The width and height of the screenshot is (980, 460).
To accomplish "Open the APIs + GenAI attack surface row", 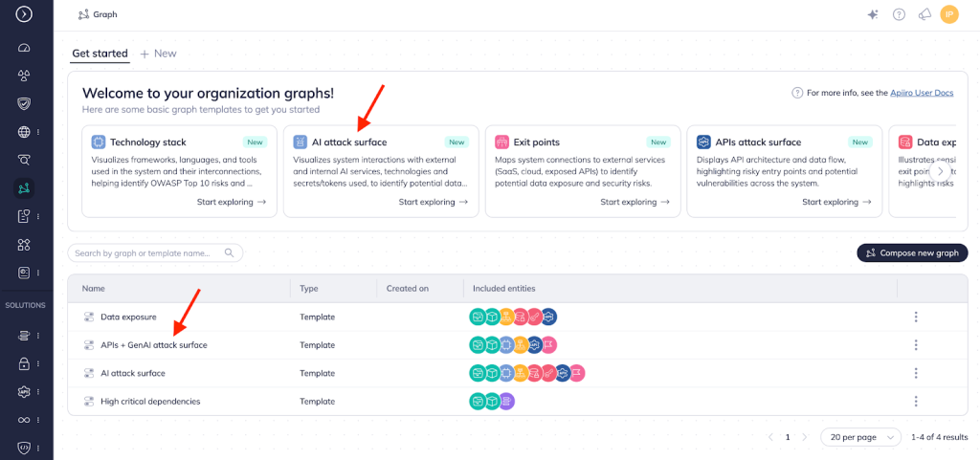I will pyautogui.click(x=153, y=344).
